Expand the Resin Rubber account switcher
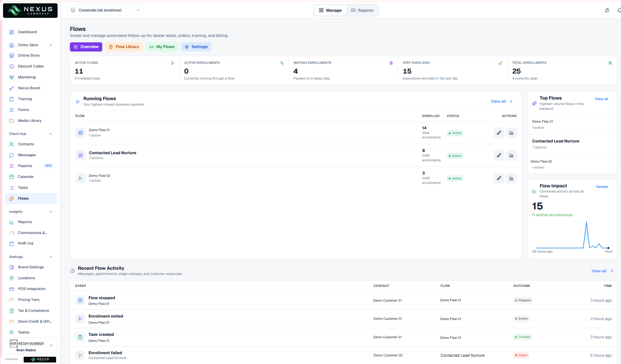Viewport: 621px width, 364px height. [31, 346]
